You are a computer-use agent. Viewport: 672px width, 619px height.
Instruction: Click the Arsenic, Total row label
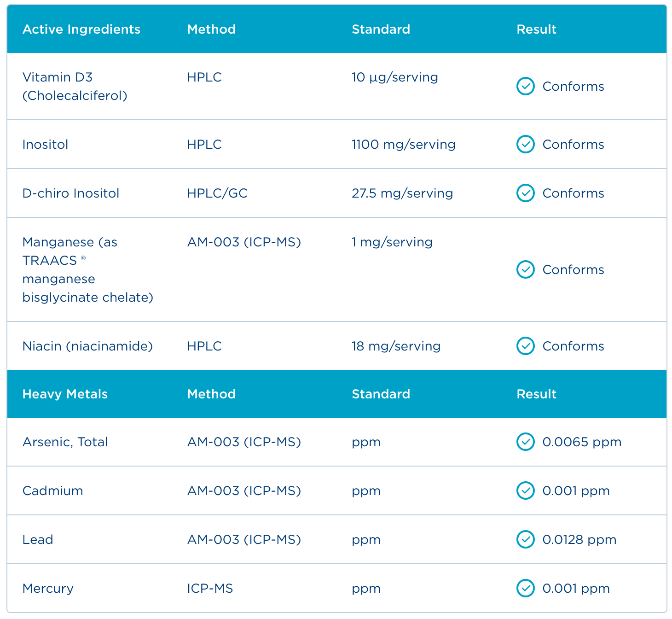coord(65,442)
